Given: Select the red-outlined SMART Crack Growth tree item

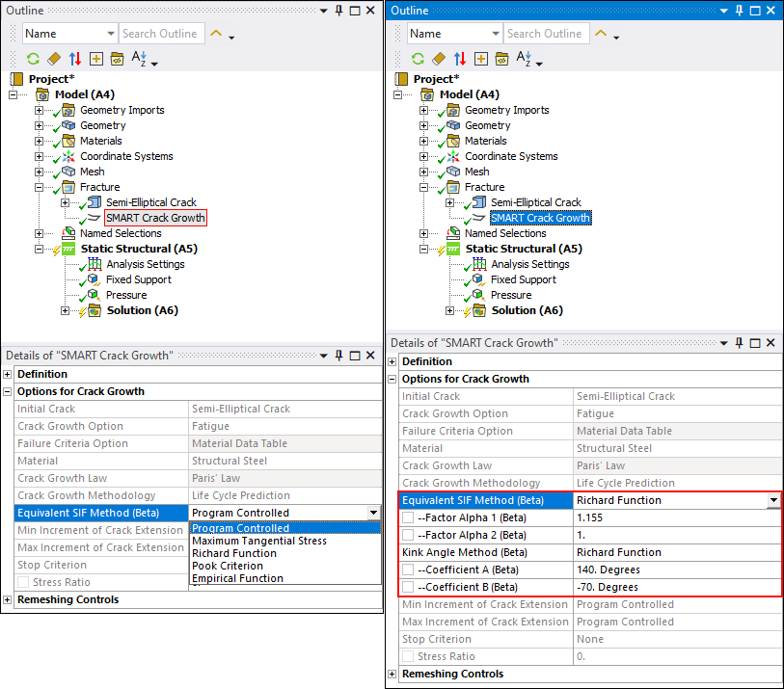Looking at the screenshot, I should click(155, 218).
